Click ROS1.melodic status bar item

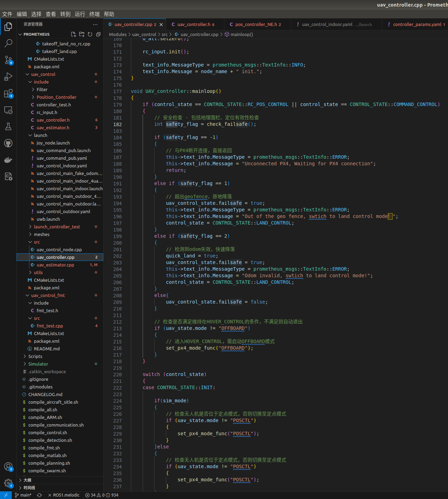point(64,495)
